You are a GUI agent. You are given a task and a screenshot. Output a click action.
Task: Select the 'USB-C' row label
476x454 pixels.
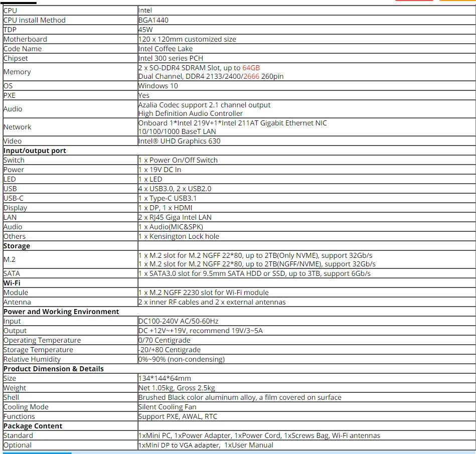click(x=14, y=198)
